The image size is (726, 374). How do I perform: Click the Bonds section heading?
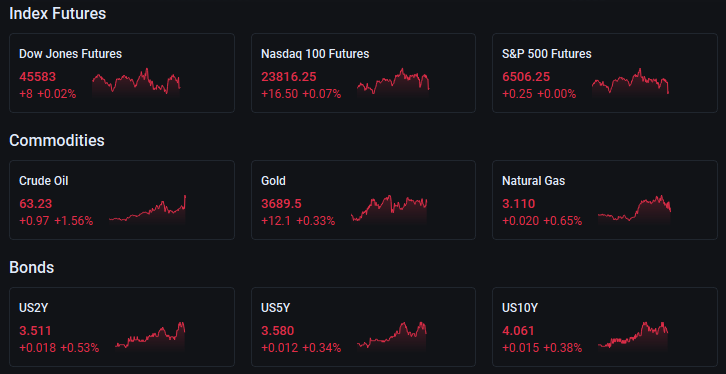[31, 268]
